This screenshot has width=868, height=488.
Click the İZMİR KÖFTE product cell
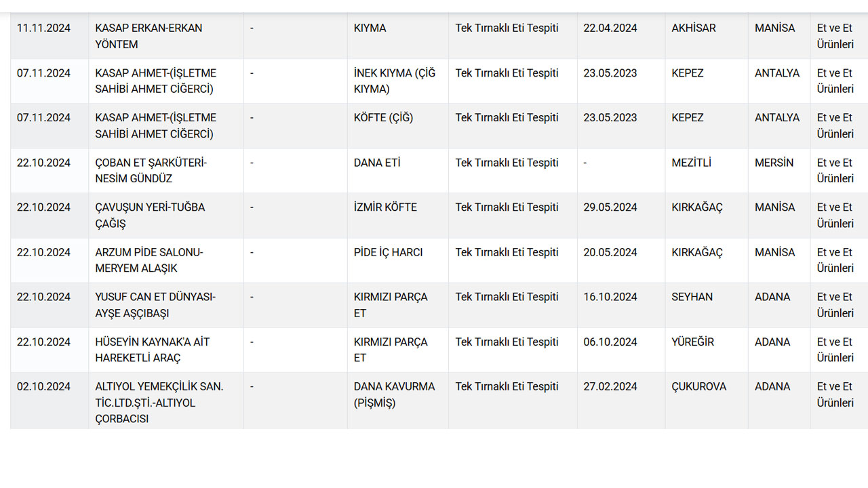point(398,216)
